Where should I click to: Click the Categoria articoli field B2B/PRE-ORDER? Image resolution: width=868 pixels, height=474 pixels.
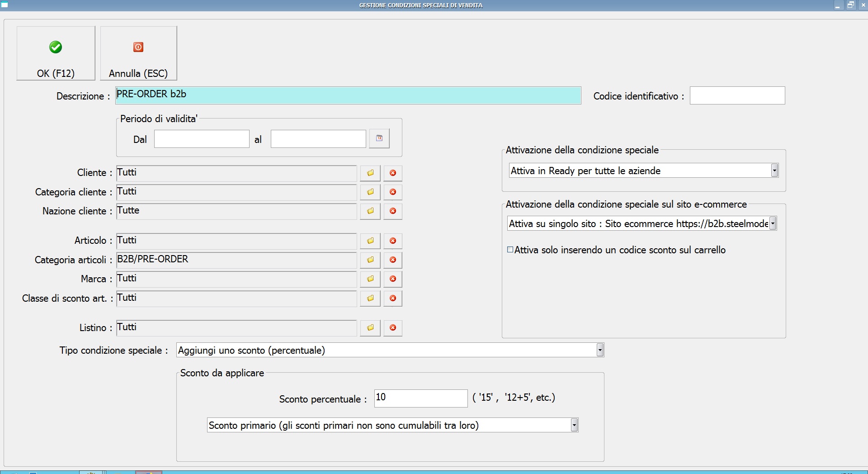coord(236,260)
